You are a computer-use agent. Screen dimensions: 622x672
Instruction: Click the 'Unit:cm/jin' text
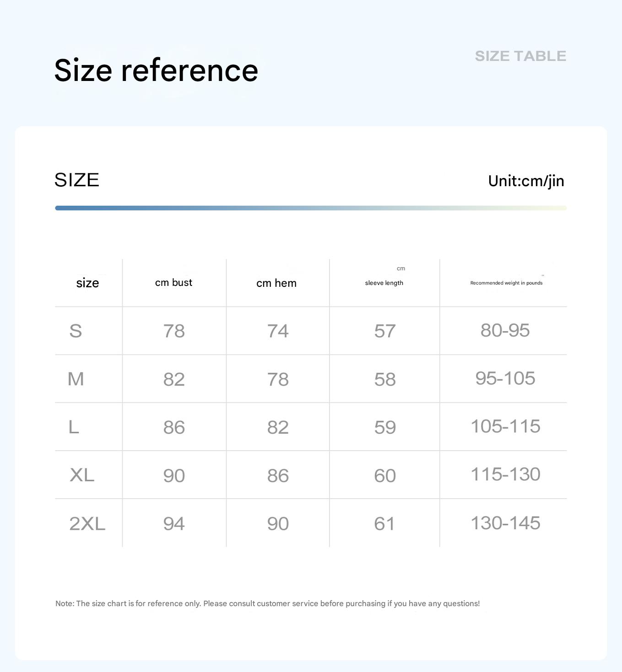(526, 181)
